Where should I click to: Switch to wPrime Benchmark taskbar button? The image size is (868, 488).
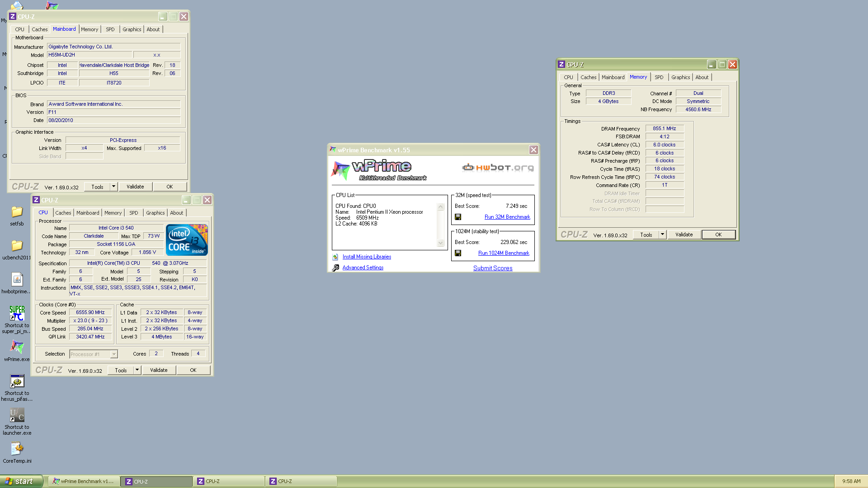pos(84,481)
